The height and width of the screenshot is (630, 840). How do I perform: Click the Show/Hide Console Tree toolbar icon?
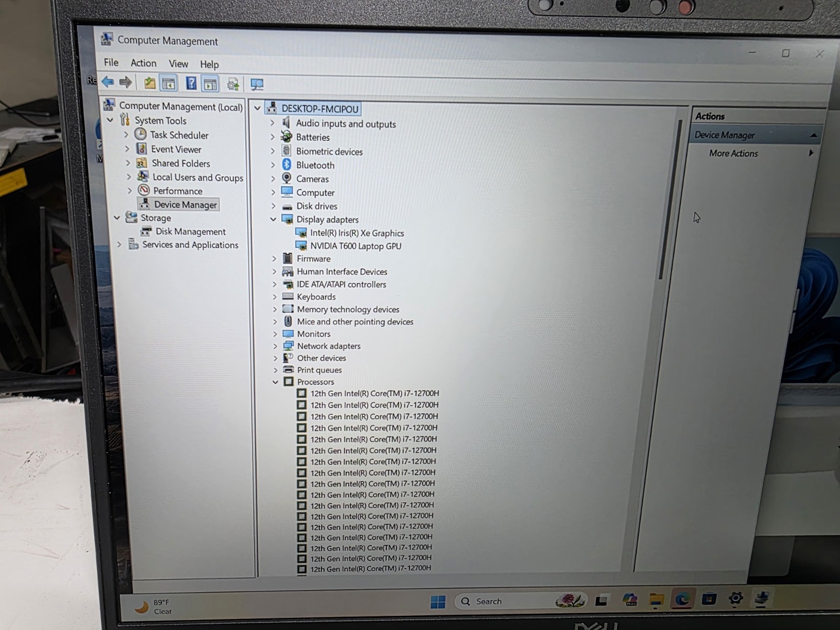tap(169, 83)
